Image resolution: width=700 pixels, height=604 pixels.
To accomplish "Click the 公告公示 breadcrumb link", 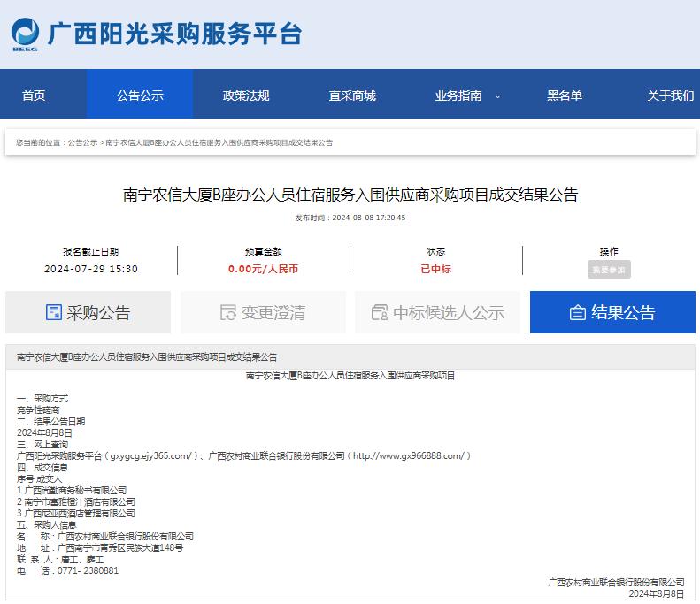I will [82, 142].
